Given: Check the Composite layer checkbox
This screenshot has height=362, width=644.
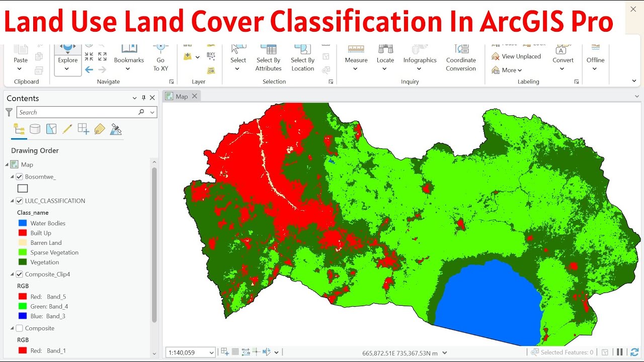Looking at the screenshot, I should coord(19,328).
